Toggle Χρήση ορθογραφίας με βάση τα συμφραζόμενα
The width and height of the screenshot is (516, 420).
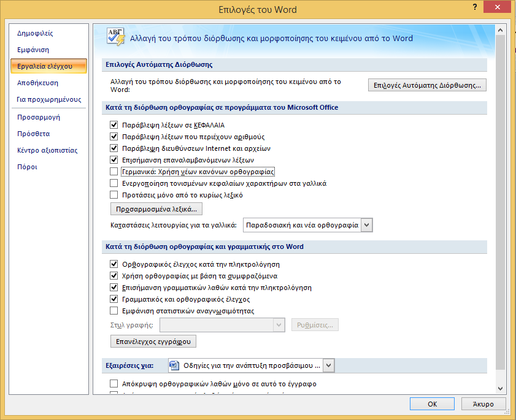click(114, 276)
